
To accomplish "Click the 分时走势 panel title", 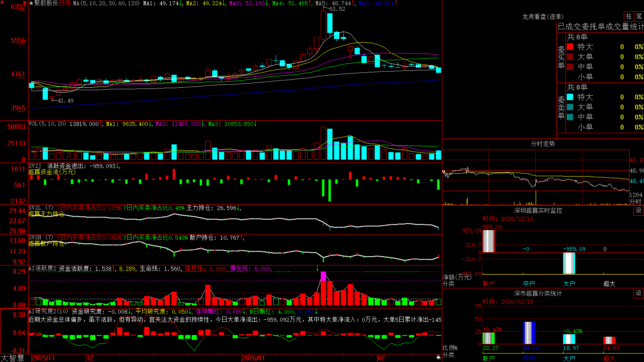I will tap(543, 144).
